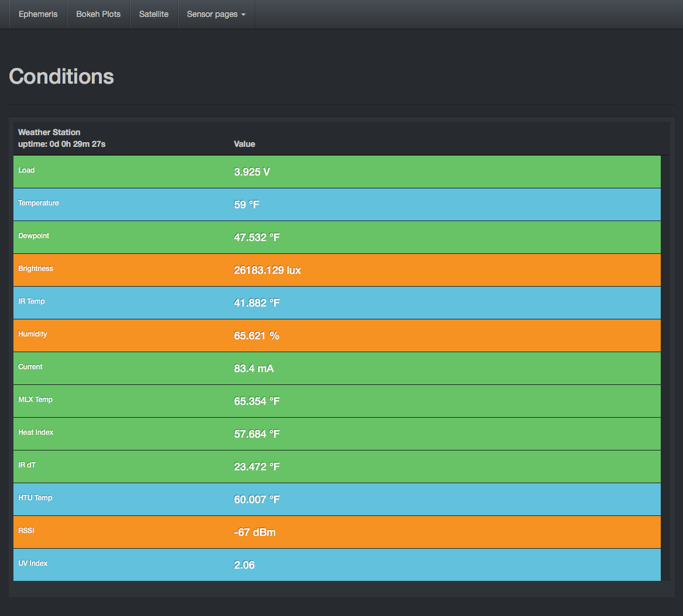Click the Brightness lux value

click(267, 270)
